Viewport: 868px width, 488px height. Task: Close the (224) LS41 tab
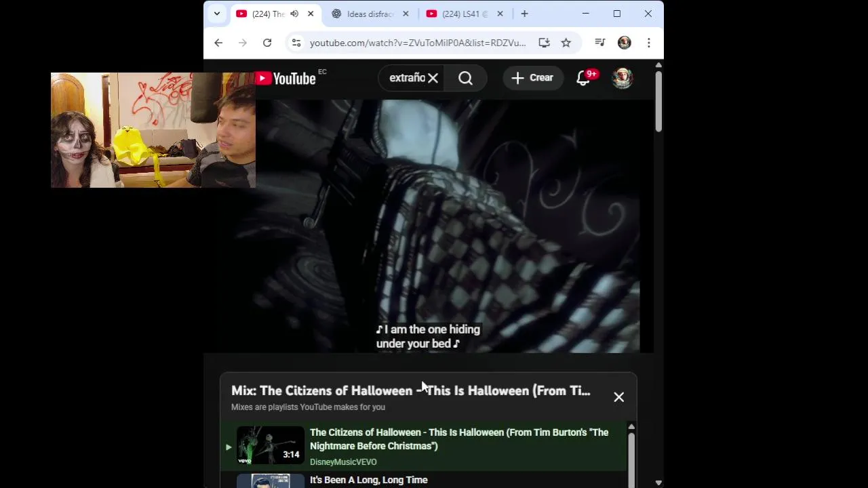tap(500, 14)
